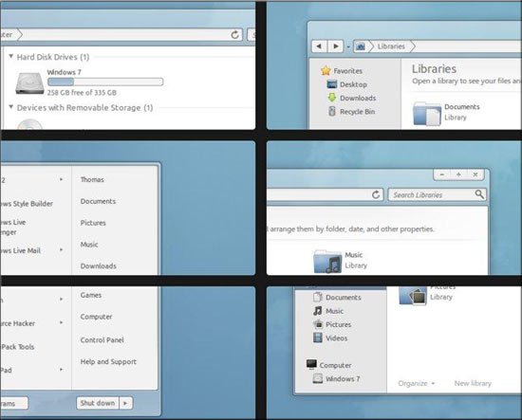Viewport: 522px width, 420px height.
Task: Click the Libraries folder icon in address bar
Action: (x=361, y=46)
